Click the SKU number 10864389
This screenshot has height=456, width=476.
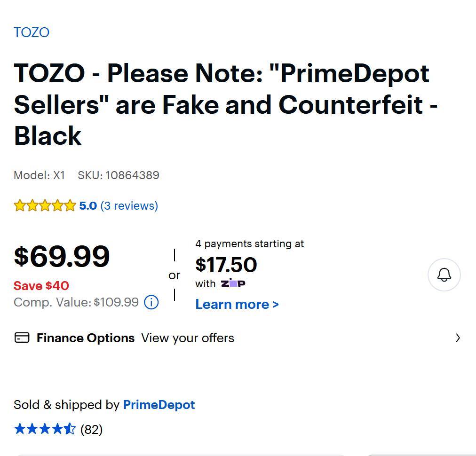tap(132, 175)
